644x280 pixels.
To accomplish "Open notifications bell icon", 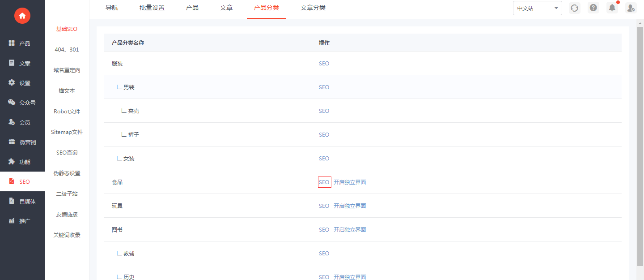I will (x=612, y=8).
